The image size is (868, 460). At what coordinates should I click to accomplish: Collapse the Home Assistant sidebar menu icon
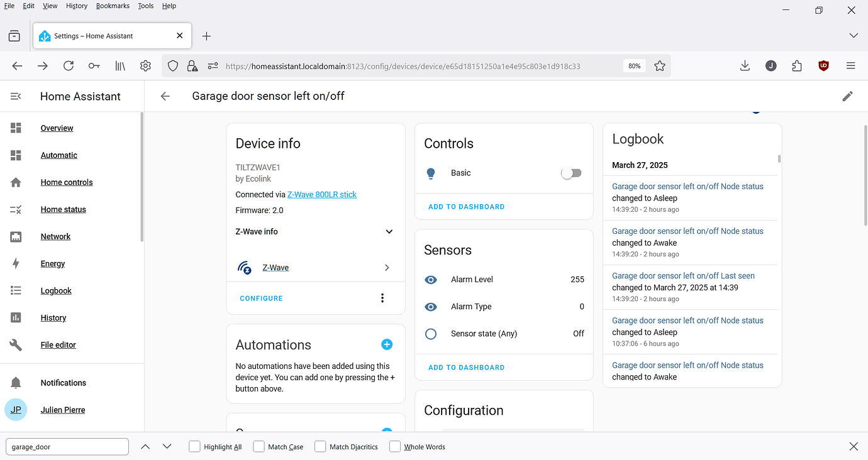coord(16,96)
